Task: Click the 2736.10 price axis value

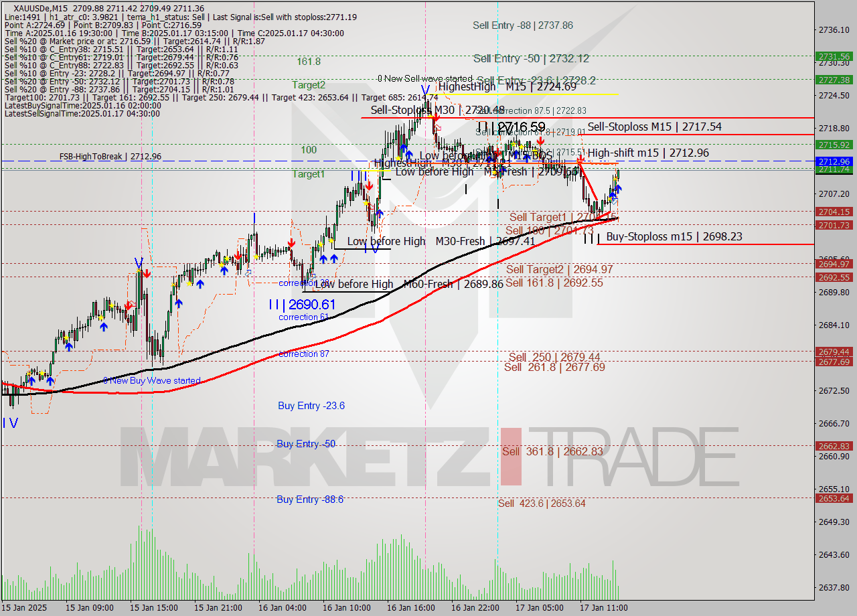Action: pyautogui.click(x=834, y=29)
